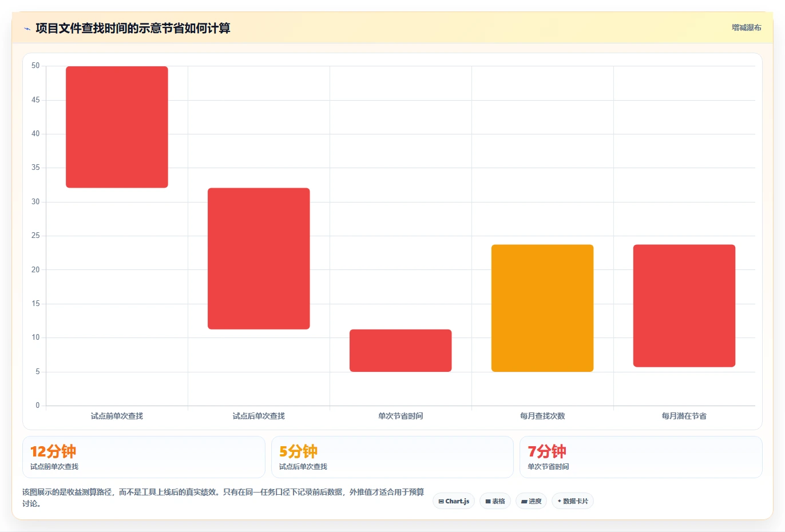The height and width of the screenshot is (532, 785).
Task: Select the 数据卡片 pill tag
Action: coord(573,501)
